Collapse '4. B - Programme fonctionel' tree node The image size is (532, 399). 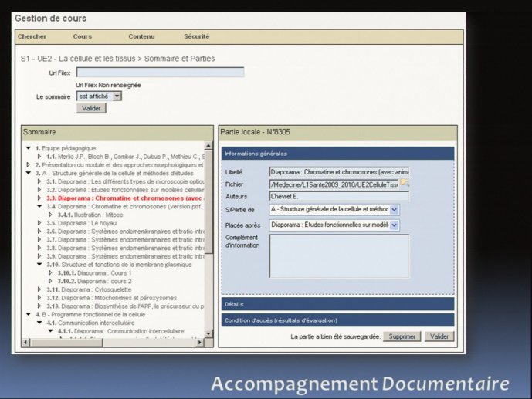tap(29, 315)
